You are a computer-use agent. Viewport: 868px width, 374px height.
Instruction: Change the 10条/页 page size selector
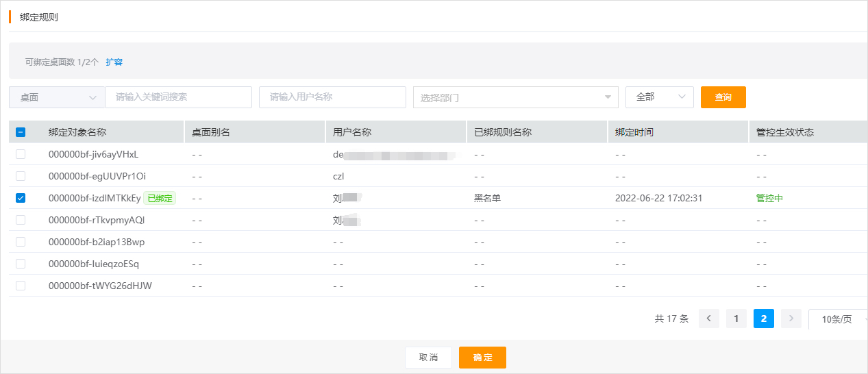point(837,319)
